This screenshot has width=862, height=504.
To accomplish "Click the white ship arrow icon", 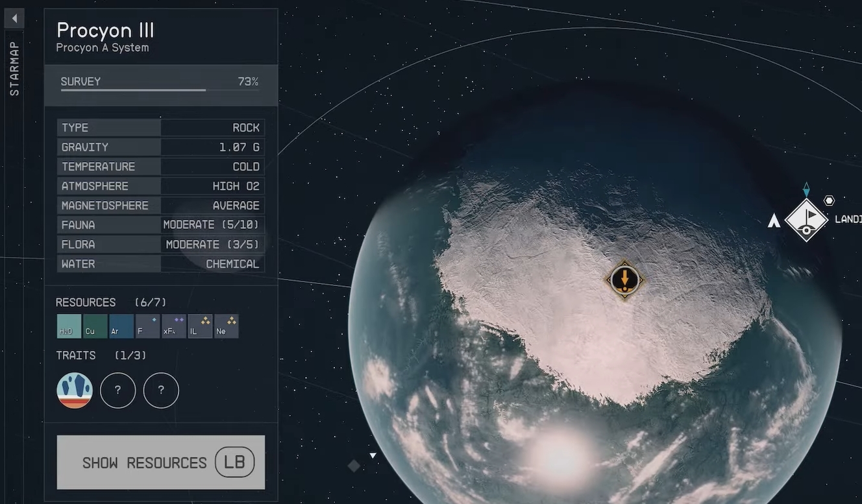I will point(774,221).
